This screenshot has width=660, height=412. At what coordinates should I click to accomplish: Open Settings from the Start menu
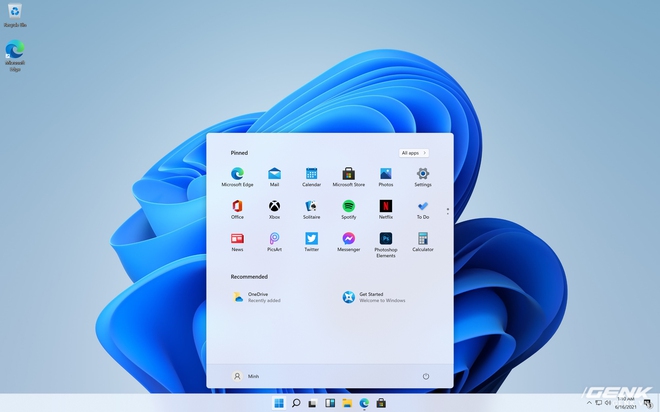tap(423, 177)
